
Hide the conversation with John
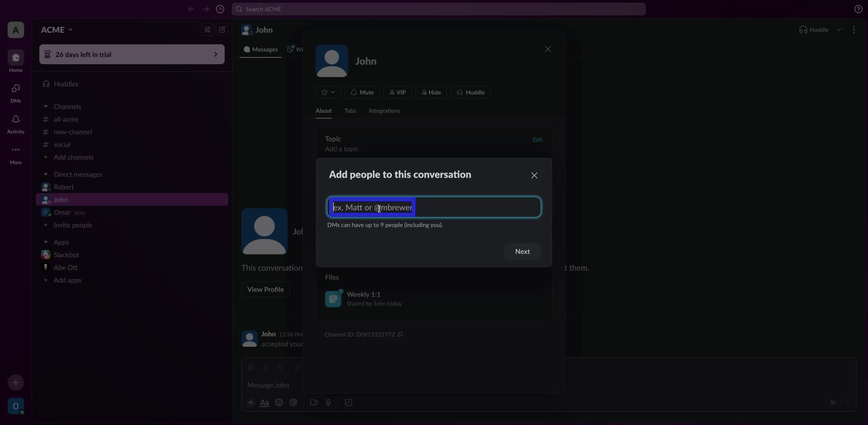[431, 92]
